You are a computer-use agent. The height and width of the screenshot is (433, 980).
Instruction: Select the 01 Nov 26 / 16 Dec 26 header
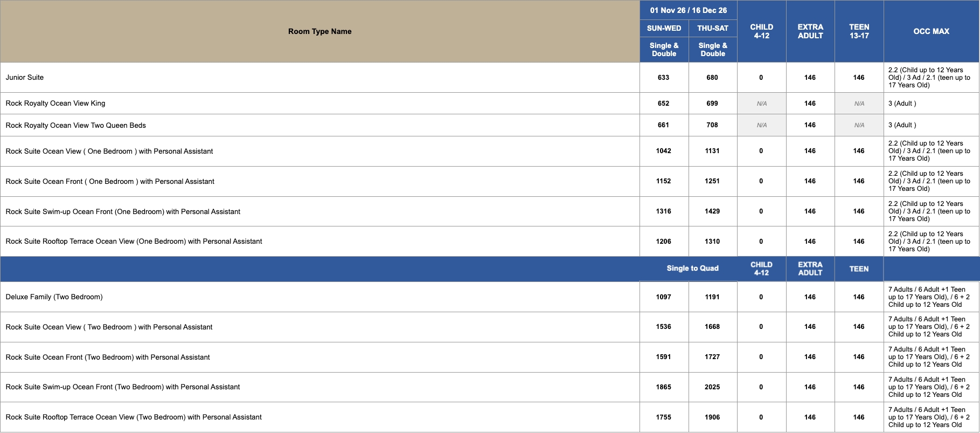tap(688, 10)
